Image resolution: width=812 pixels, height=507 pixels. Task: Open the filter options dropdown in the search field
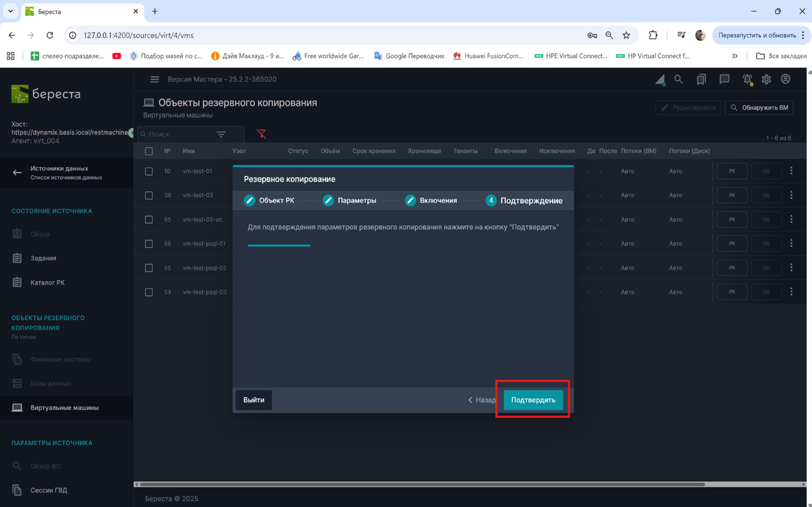point(221,135)
